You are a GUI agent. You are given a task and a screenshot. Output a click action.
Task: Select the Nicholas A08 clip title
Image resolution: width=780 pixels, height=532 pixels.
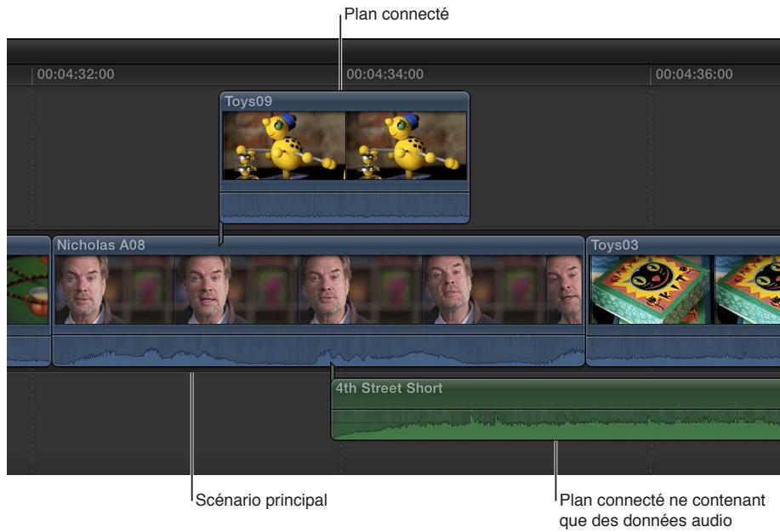pos(101,245)
